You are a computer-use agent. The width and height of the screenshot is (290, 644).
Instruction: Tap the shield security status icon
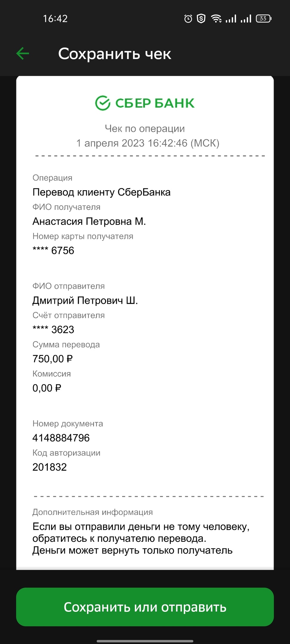point(201,19)
